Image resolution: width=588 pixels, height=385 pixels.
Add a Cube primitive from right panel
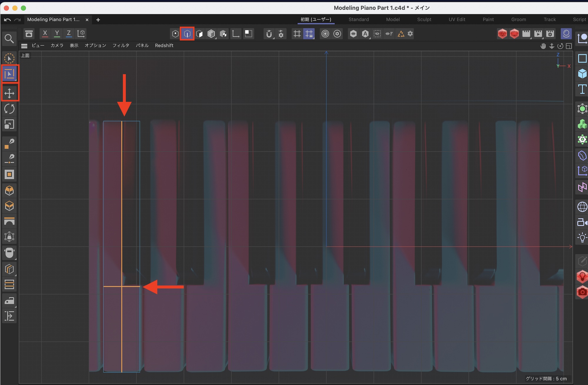582,74
